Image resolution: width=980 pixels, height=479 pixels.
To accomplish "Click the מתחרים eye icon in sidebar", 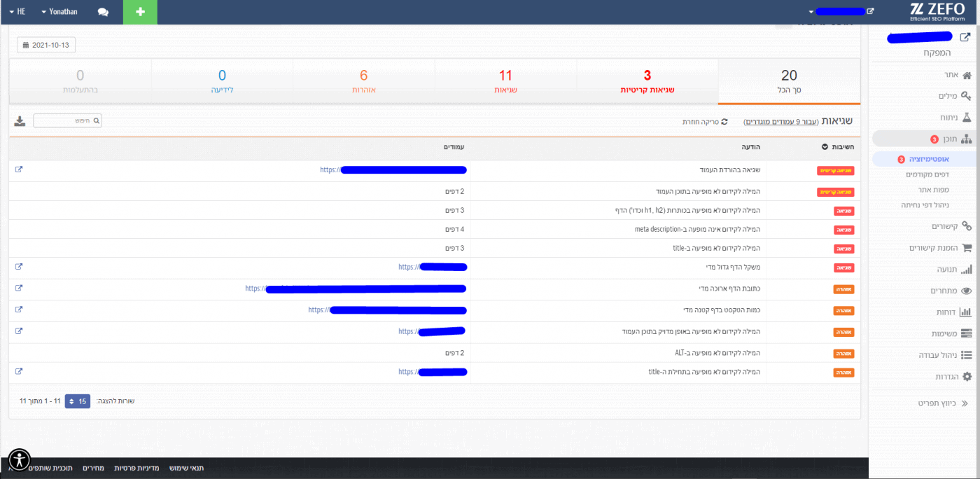I will 966,291.
